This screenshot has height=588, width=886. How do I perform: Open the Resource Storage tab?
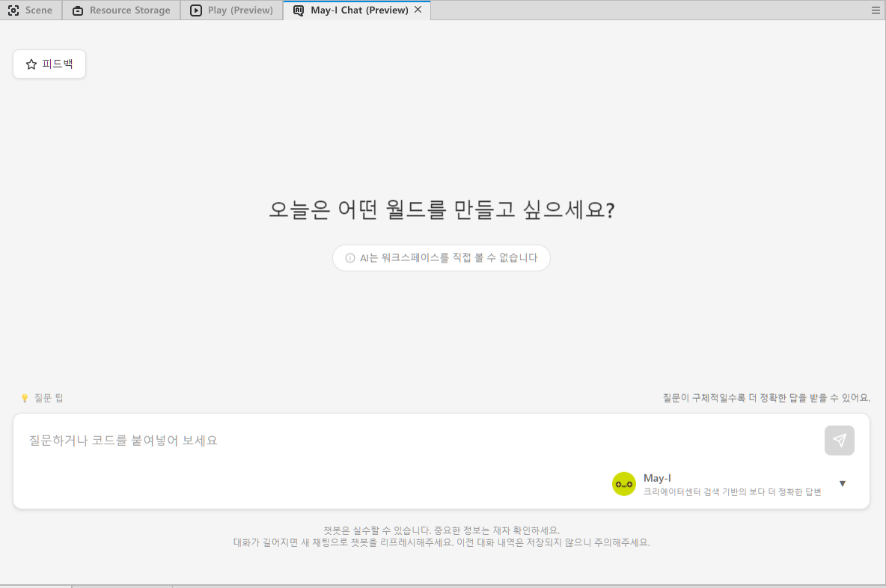121,10
